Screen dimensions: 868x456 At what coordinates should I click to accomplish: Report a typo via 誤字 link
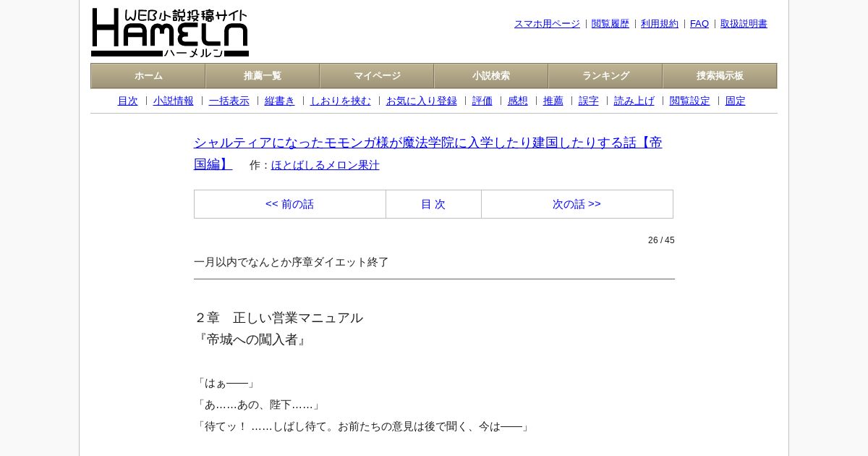589,101
